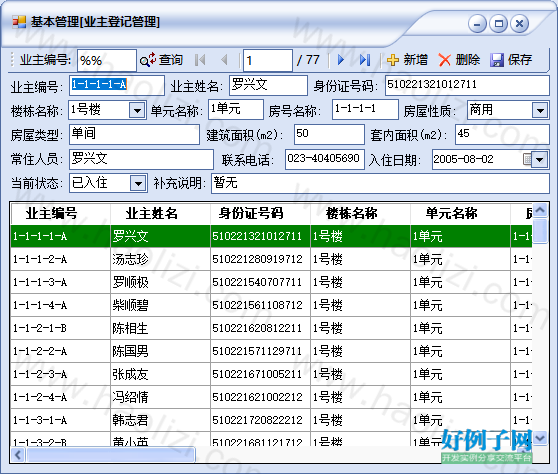
Task: Click the horizontal scrollbar thumb
Action: pyautogui.click(x=111, y=455)
